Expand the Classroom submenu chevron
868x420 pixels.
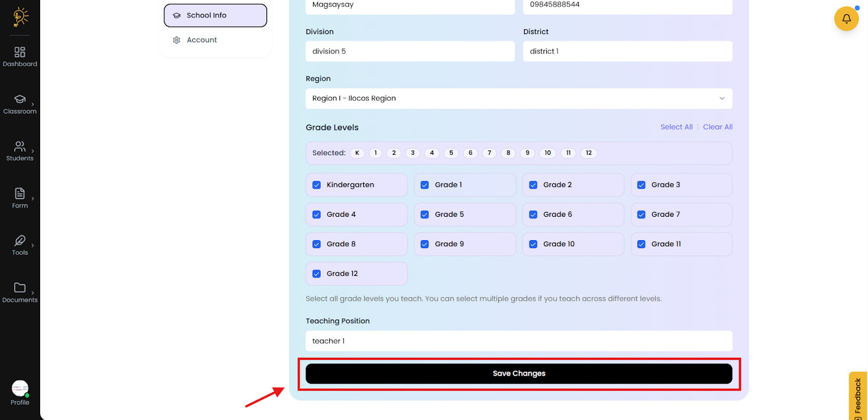33,104
